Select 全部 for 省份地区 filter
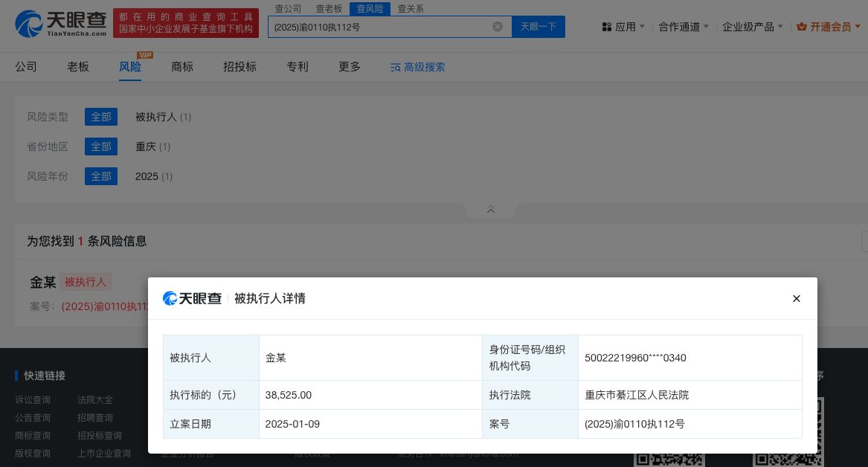This screenshot has height=467, width=868. [x=100, y=146]
